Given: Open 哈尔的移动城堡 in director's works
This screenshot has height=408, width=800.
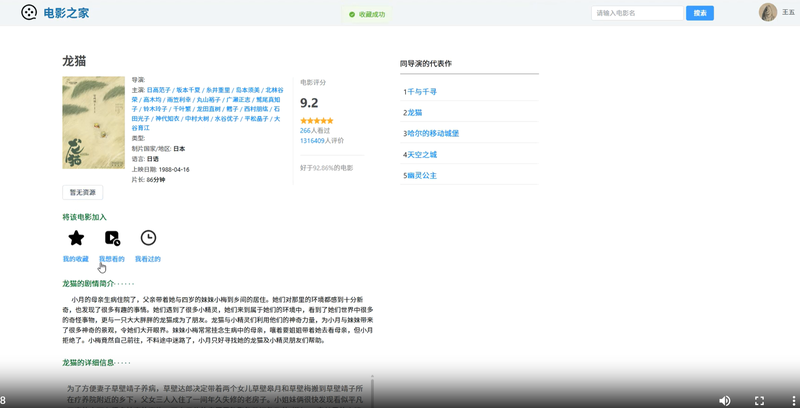Looking at the screenshot, I should 433,134.
